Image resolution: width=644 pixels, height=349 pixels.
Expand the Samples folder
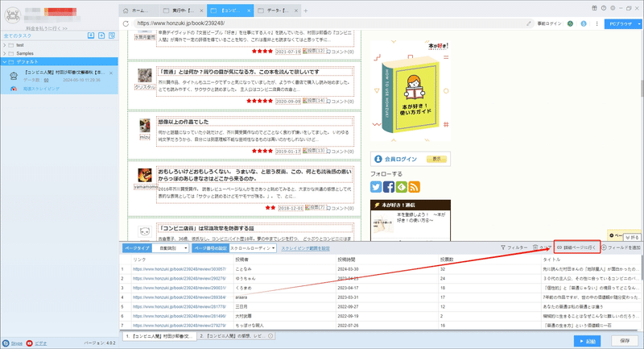[x=5, y=53]
